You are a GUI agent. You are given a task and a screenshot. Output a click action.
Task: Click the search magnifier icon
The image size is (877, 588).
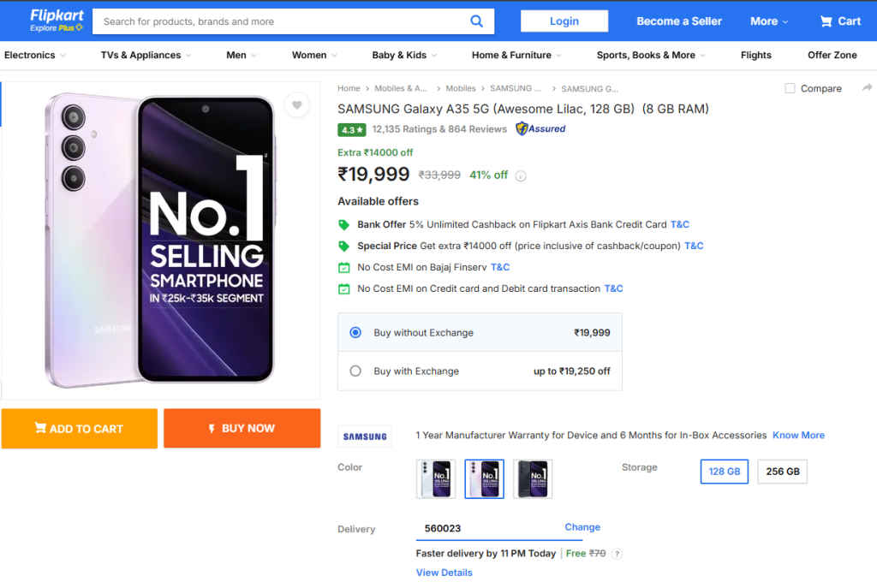click(477, 21)
